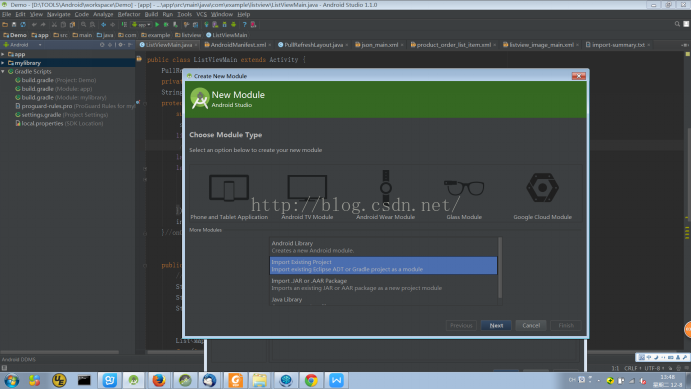
Task: Click the Redo toolbar icon
Action: pyautogui.click(x=43, y=25)
